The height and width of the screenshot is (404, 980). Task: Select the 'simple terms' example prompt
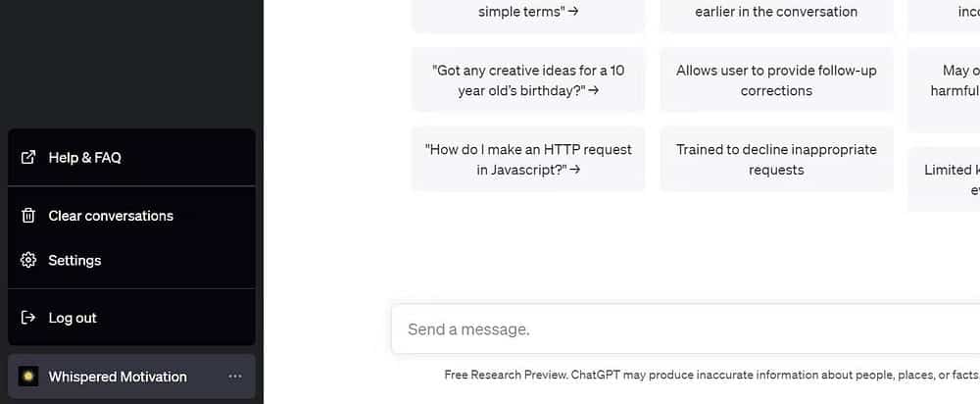pyautogui.click(x=528, y=14)
